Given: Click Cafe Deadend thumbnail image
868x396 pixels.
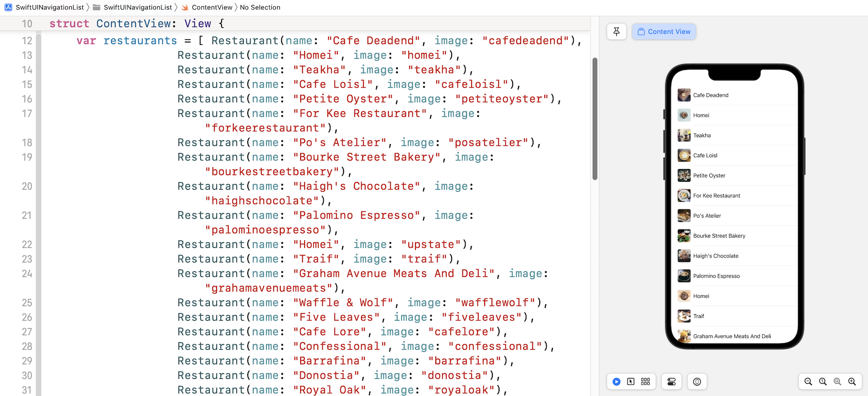Looking at the screenshot, I should click(x=684, y=95).
